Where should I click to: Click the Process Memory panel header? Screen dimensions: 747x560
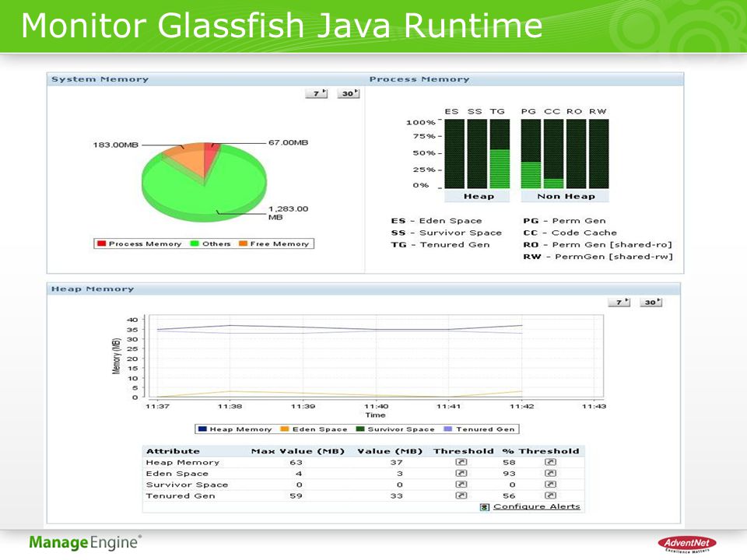click(419, 79)
